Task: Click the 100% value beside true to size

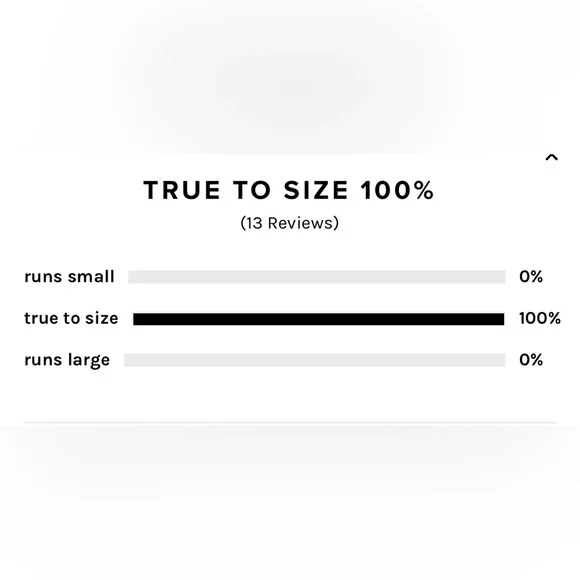Action: click(x=540, y=318)
